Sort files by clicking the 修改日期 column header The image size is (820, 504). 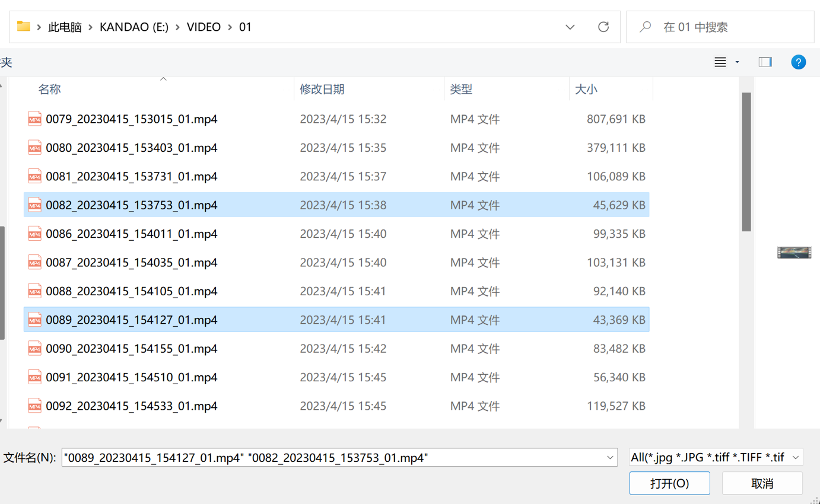click(x=322, y=89)
